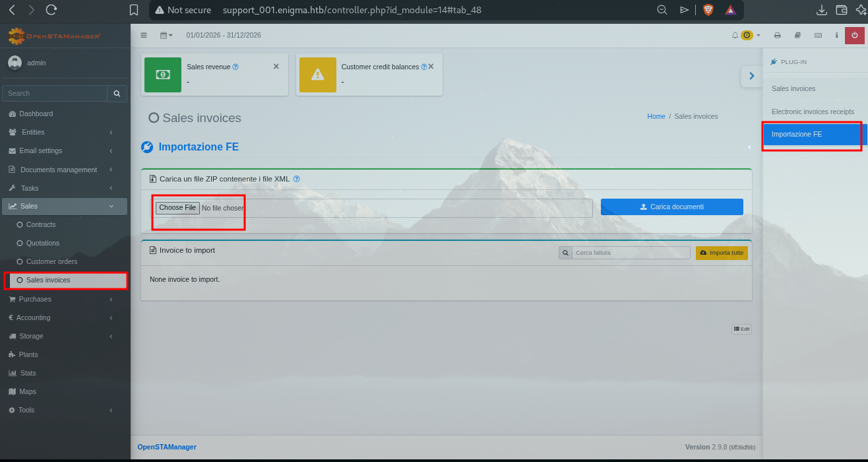Click the notifications bell icon
Image resolution: width=868 pixels, height=462 pixels.
point(735,35)
